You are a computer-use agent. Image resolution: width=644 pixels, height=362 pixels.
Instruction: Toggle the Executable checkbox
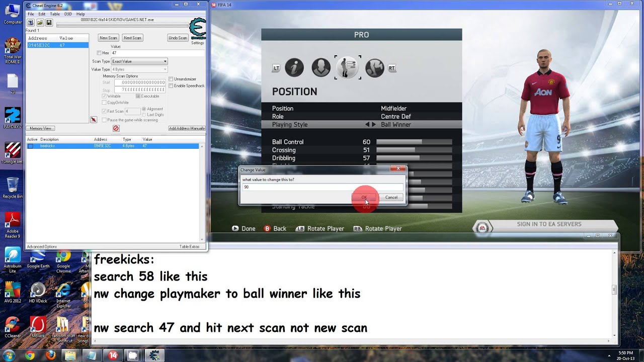point(138,96)
